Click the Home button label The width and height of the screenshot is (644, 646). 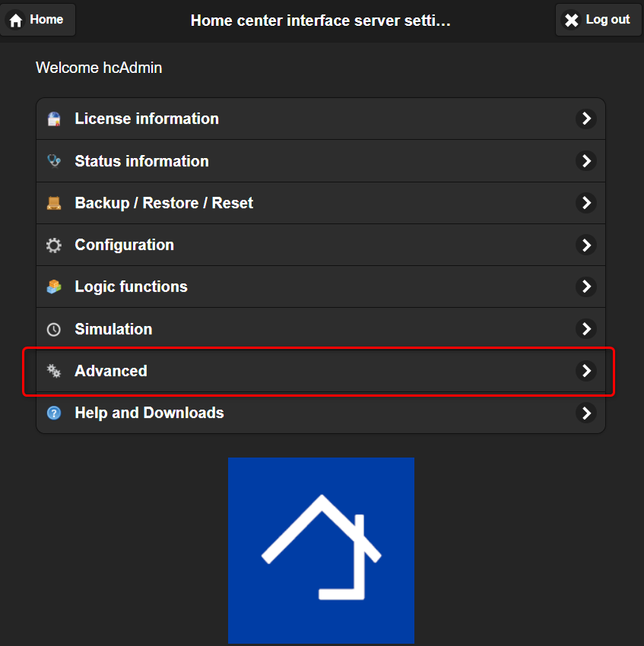pyautogui.click(x=46, y=19)
